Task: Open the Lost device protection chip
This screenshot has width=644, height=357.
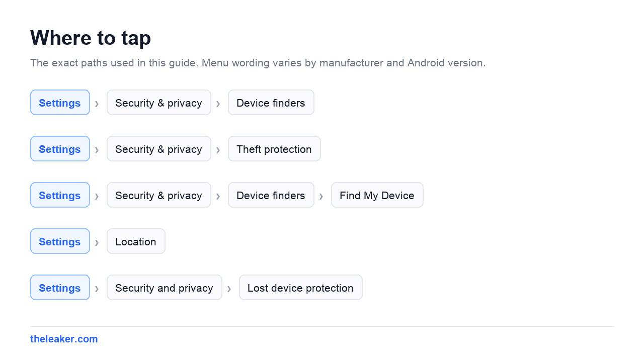Action: coord(300,288)
